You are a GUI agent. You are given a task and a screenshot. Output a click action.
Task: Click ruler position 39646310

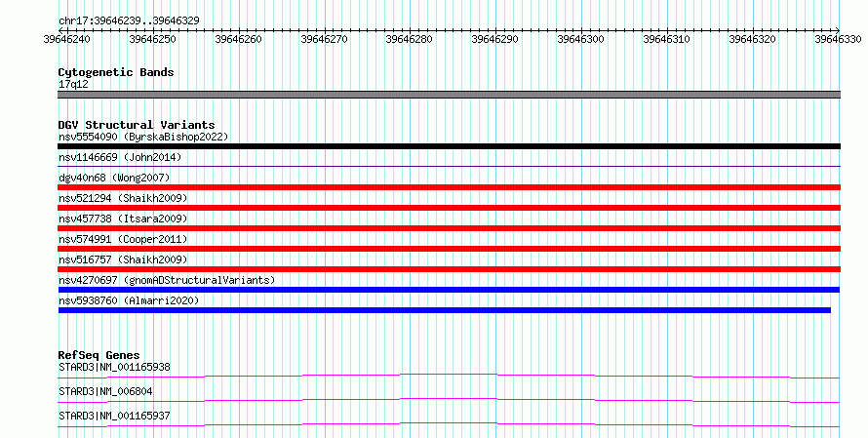point(666,39)
